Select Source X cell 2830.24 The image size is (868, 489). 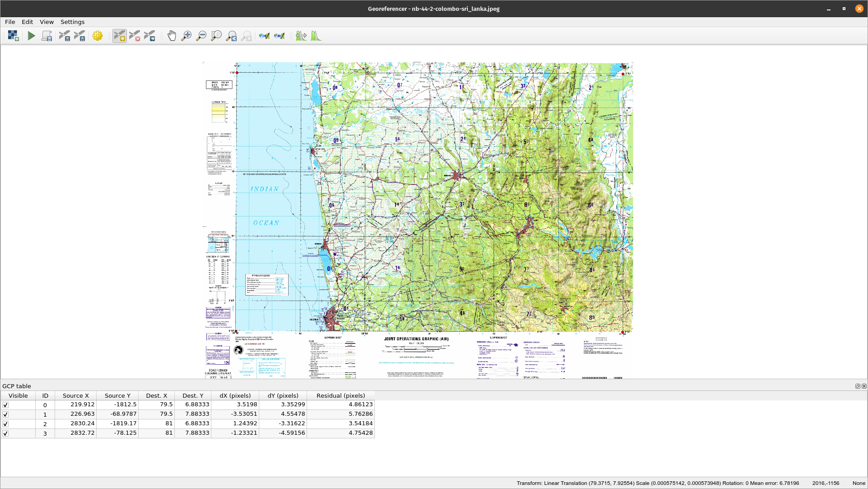tap(75, 424)
